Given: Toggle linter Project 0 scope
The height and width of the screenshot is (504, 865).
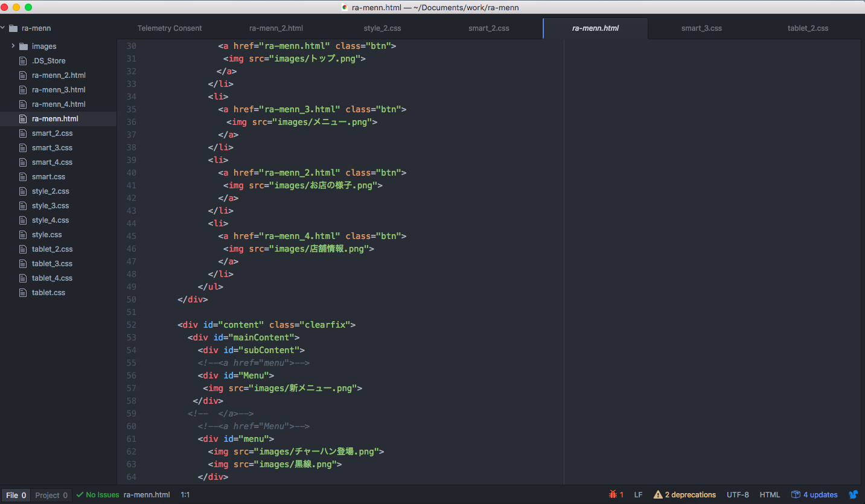Looking at the screenshot, I should coord(51,495).
